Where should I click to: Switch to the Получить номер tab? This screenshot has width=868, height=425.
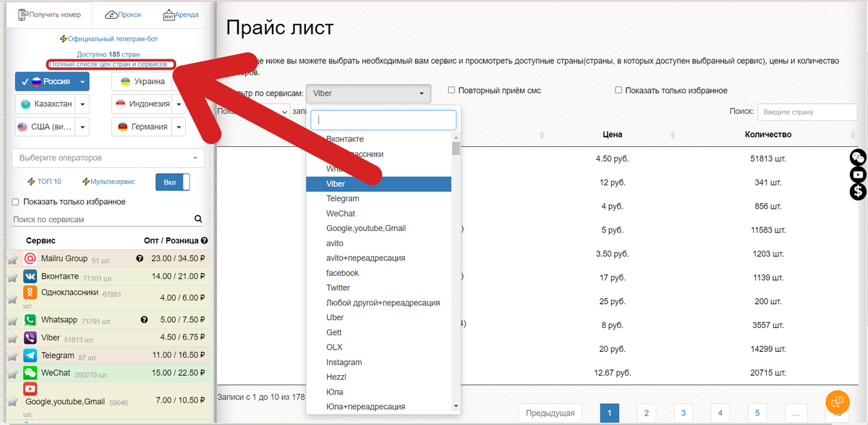tap(49, 14)
